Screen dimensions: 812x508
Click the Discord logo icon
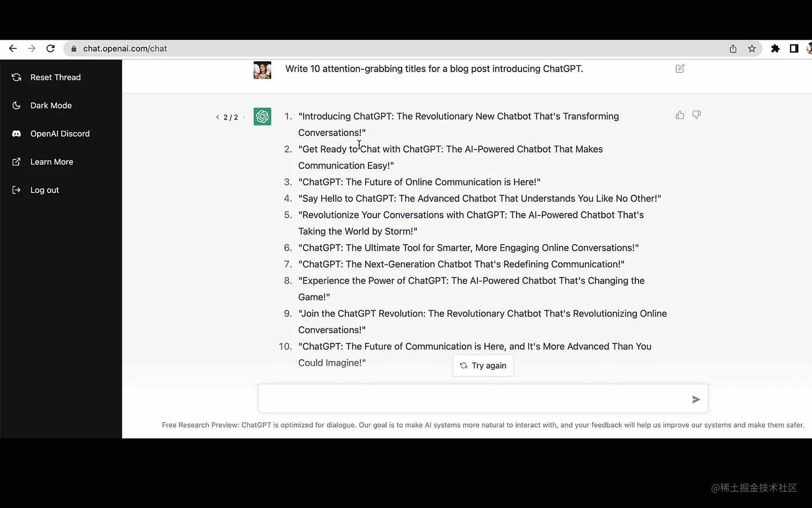point(17,133)
